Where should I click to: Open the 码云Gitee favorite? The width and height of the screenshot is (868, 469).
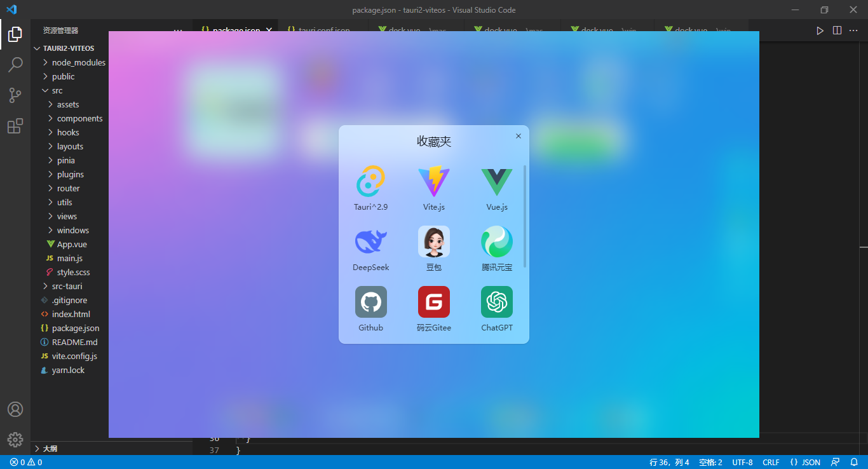click(x=434, y=309)
